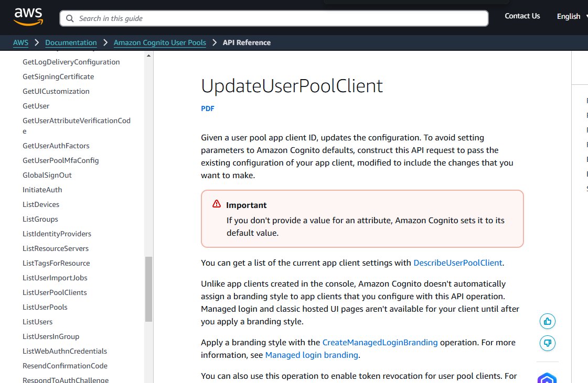Click the magnifier icon in the search bar
Image resolution: width=588 pixels, height=383 pixels.
[70, 18]
